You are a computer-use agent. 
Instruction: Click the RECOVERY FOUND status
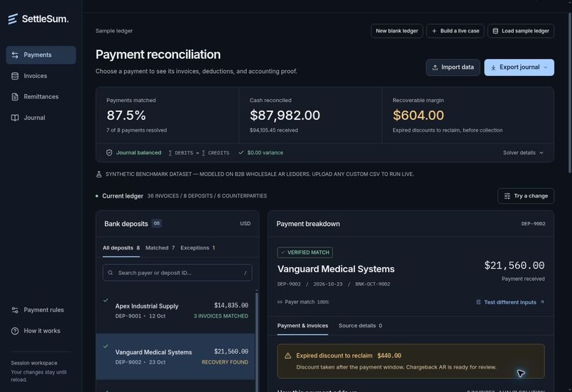pos(225,362)
